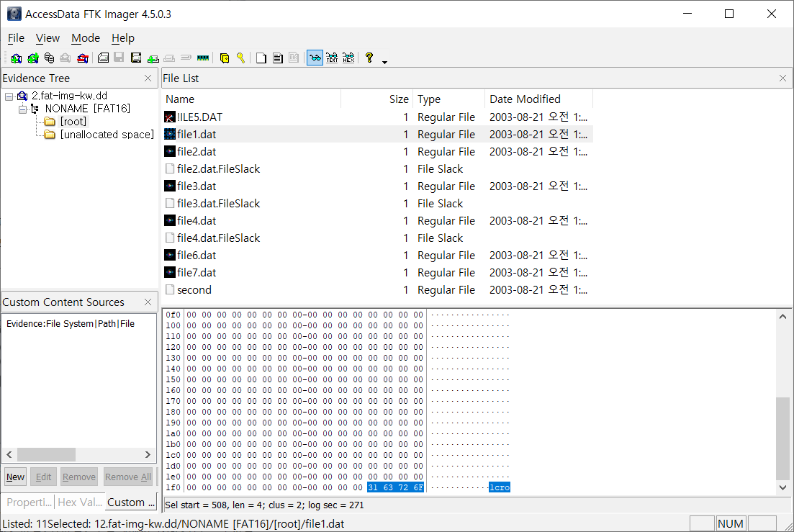This screenshot has height=532, width=794.
Task: Sort file list by Size column
Action: tap(377, 99)
